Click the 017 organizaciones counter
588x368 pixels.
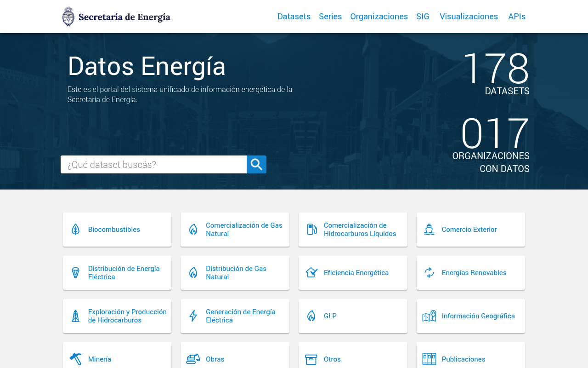(495, 133)
